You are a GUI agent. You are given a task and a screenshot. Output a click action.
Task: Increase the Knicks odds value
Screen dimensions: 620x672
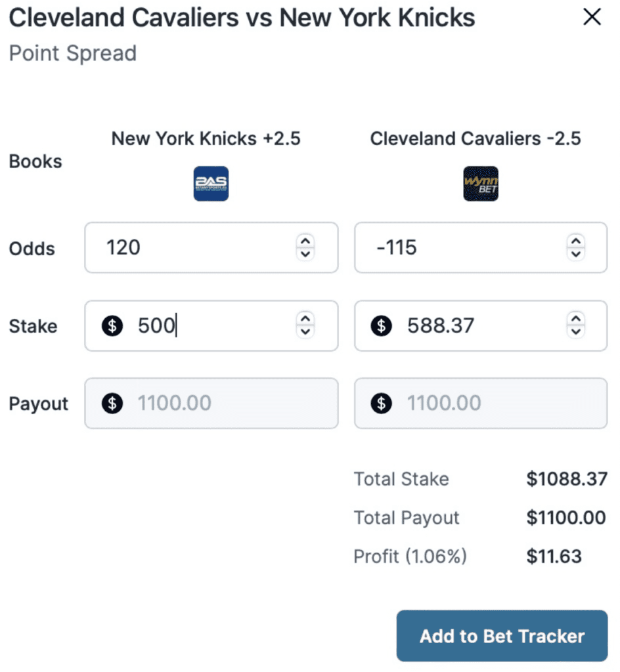pyautogui.click(x=305, y=241)
